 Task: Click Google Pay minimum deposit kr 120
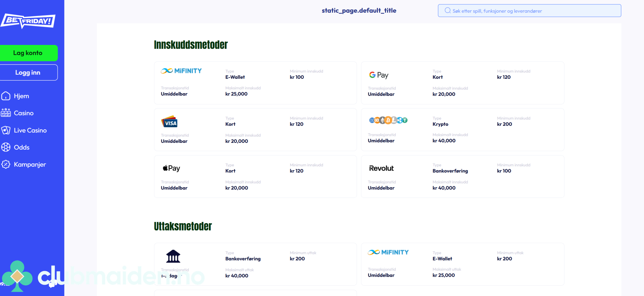click(x=504, y=77)
